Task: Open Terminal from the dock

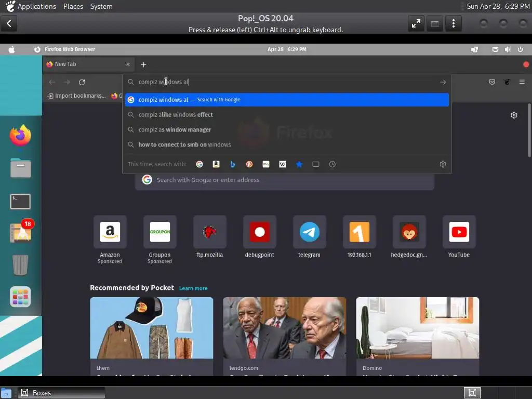Action: (20, 202)
